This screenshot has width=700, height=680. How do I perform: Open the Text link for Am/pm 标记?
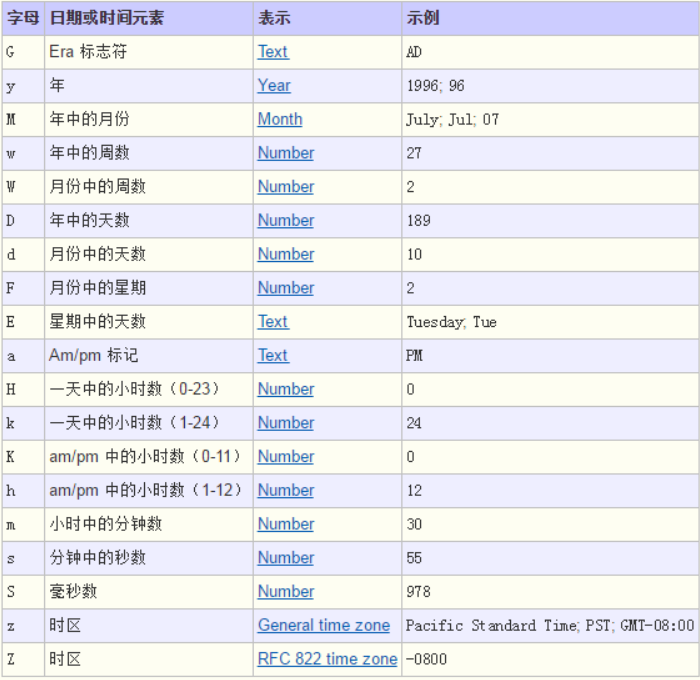click(x=273, y=355)
